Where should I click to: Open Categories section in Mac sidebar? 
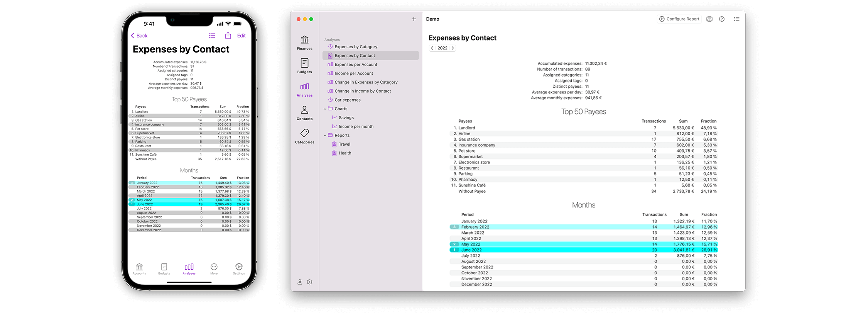tap(304, 136)
